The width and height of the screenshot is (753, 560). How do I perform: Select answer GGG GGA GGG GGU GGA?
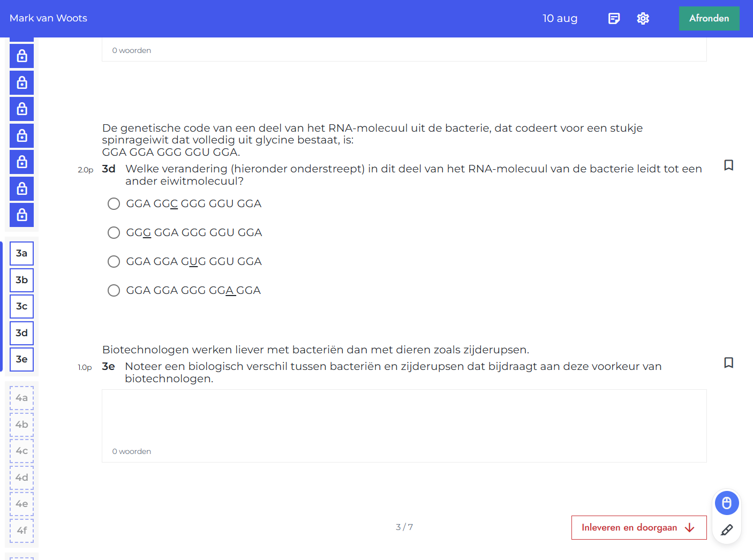point(114,232)
